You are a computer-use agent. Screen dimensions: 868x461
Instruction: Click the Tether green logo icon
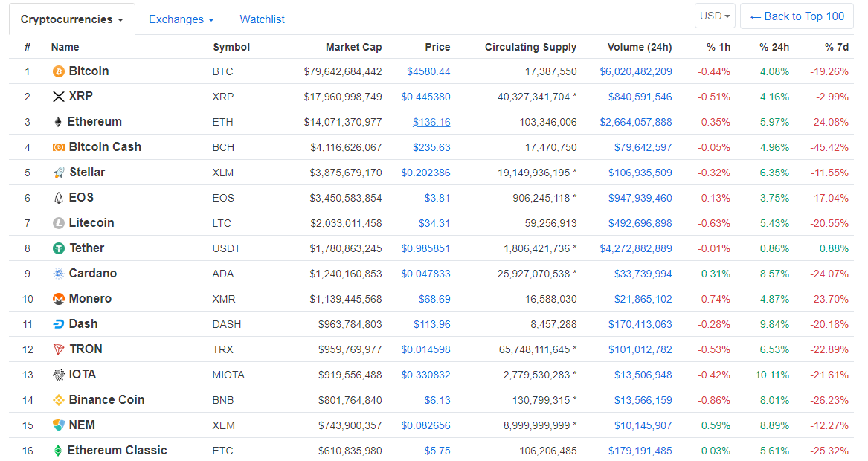click(58, 248)
